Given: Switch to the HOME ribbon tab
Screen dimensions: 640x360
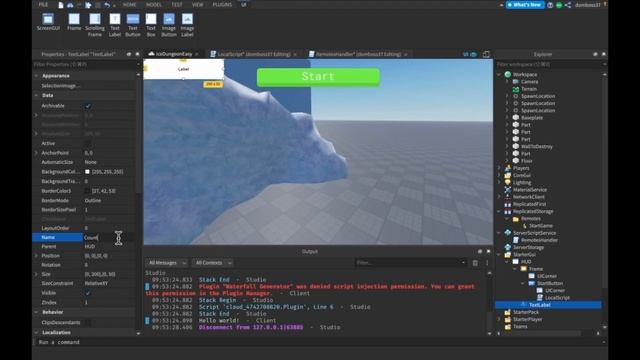Looking at the screenshot, I should coord(129,4).
